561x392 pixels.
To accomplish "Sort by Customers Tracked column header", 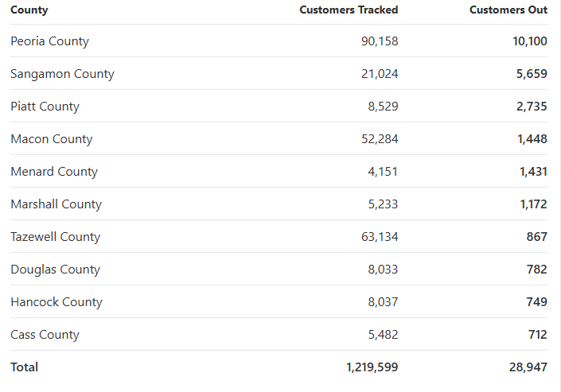I will pyautogui.click(x=349, y=10).
